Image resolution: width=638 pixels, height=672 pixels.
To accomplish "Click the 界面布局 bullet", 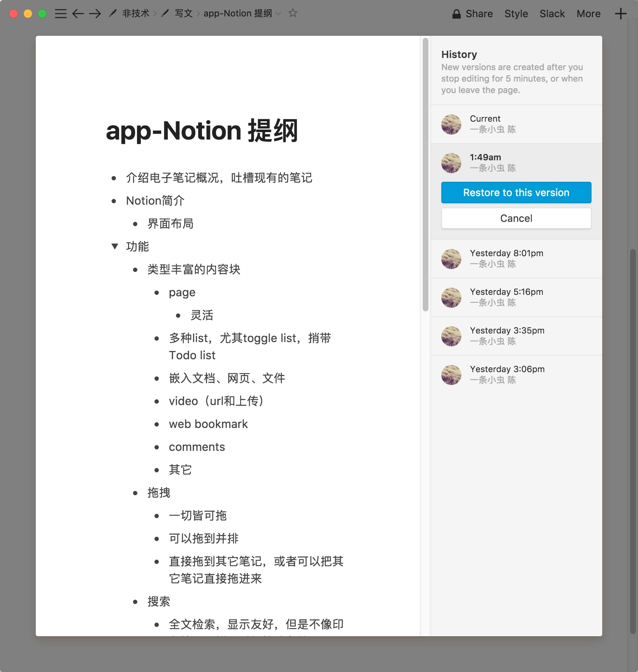I will (x=170, y=224).
